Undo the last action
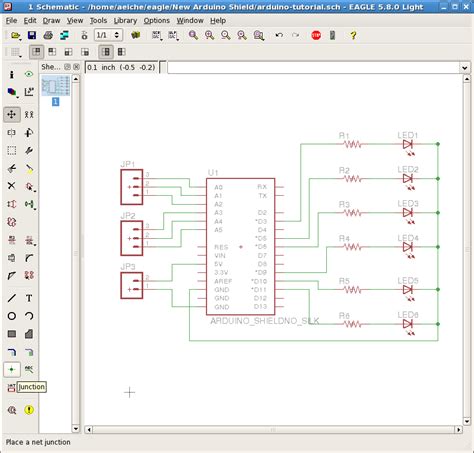The height and width of the screenshot is (453, 474). point(279,35)
